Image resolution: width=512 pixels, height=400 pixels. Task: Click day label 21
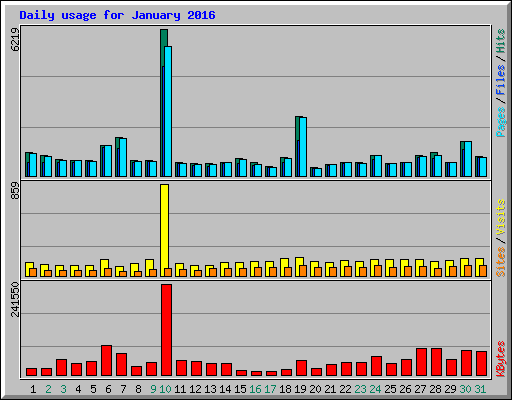click(330, 389)
